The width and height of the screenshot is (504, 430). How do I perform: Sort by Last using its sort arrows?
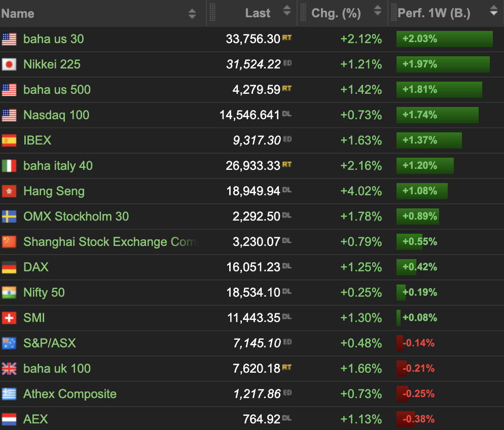click(287, 11)
